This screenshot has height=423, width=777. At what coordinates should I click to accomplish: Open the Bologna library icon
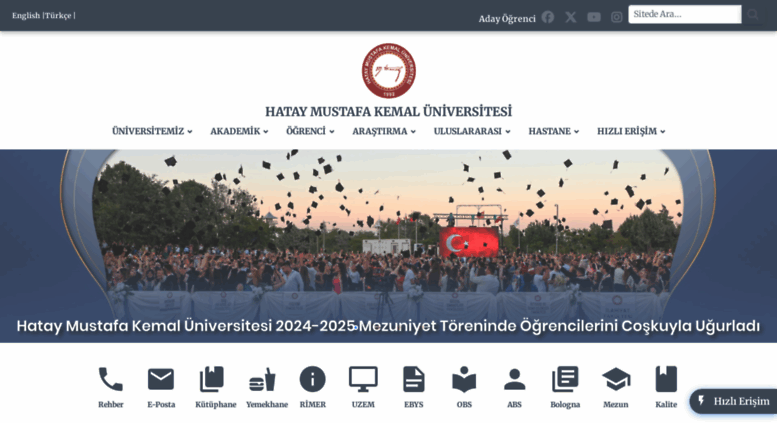(565, 380)
